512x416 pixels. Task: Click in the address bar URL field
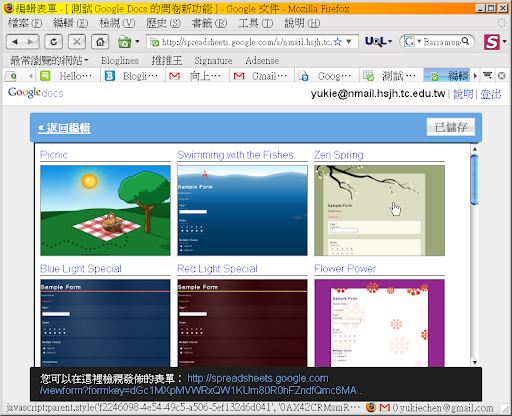[x=247, y=42]
